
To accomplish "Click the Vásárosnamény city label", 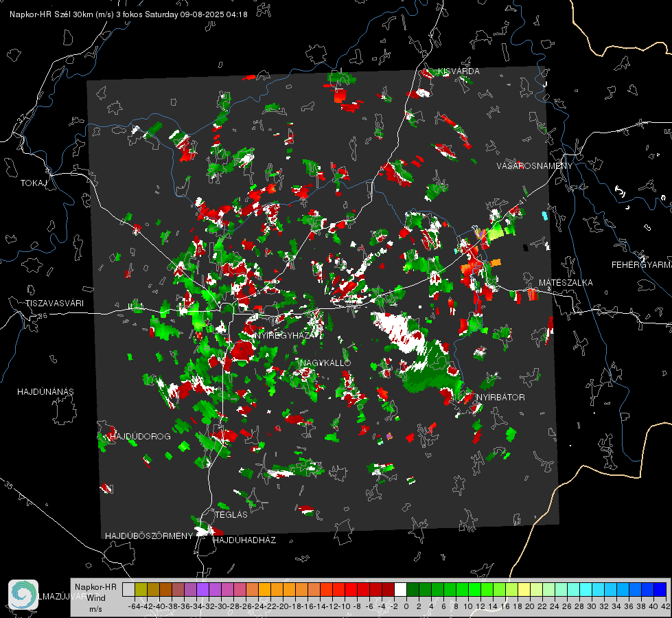I will tap(535, 166).
